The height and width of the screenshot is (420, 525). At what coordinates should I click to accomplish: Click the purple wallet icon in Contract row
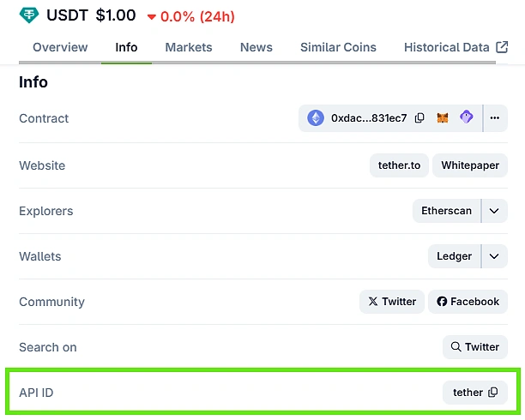466,118
